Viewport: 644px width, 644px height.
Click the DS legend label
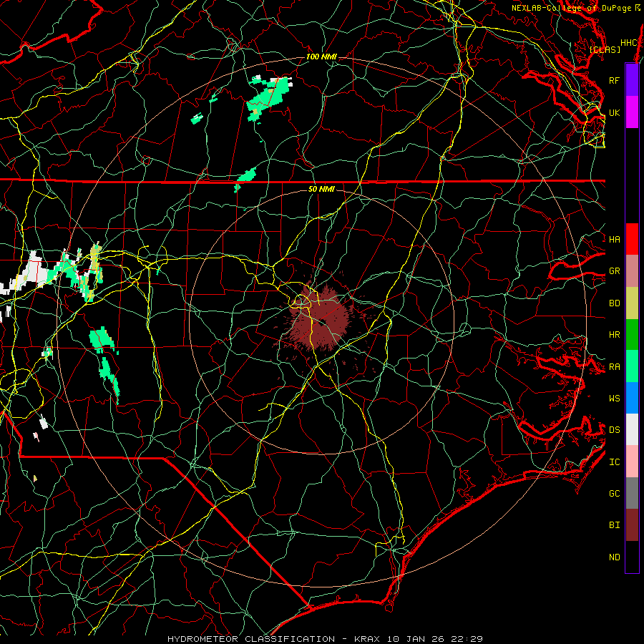(x=614, y=429)
